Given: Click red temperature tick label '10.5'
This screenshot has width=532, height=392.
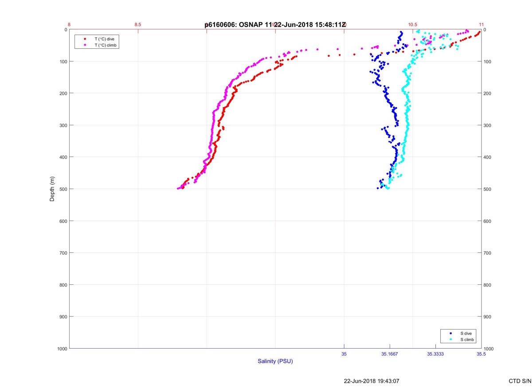Looking at the screenshot, I should [x=413, y=24].
